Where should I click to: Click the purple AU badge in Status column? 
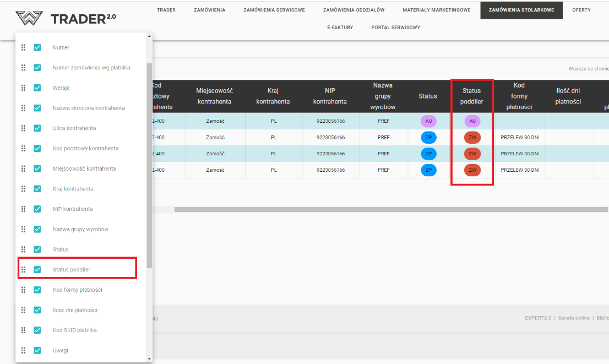point(428,121)
